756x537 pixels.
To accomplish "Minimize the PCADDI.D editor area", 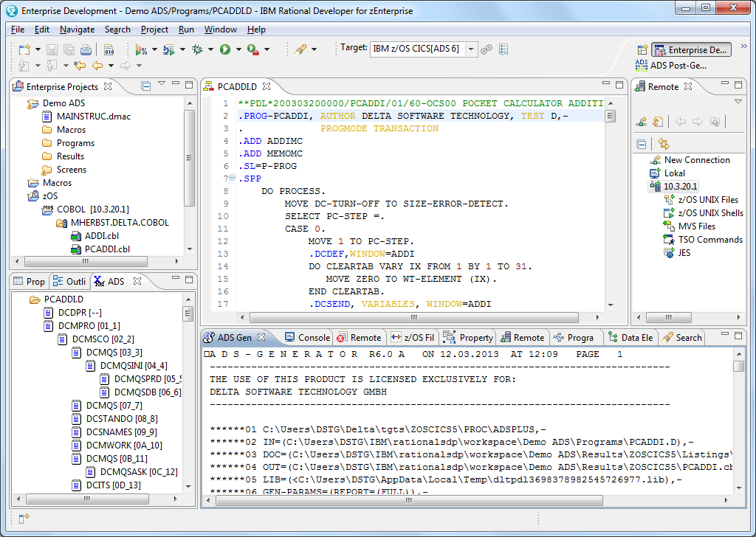I will click(x=606, y=84).
